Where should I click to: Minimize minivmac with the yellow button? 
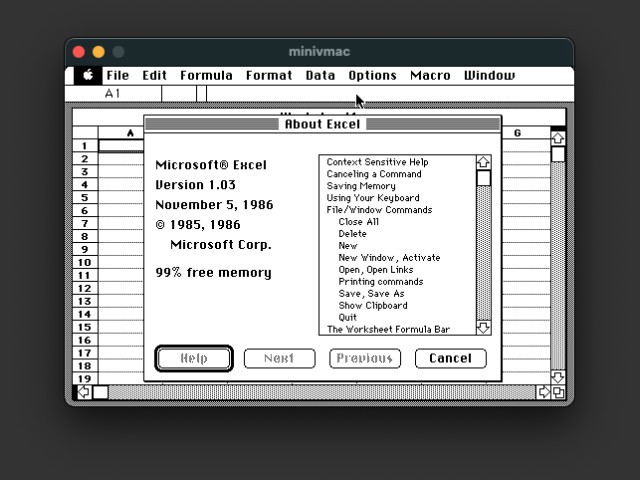[x=98, y=52]
